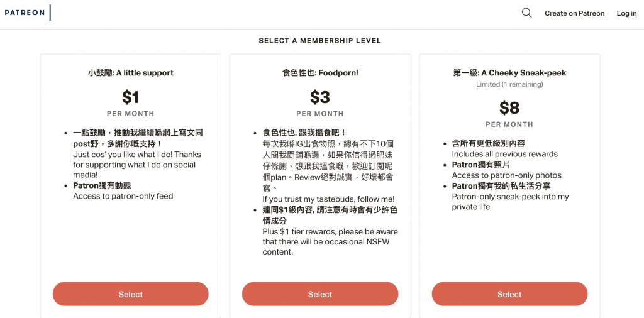
Task: Click the $3 price amount
Action: click(319, 97)
